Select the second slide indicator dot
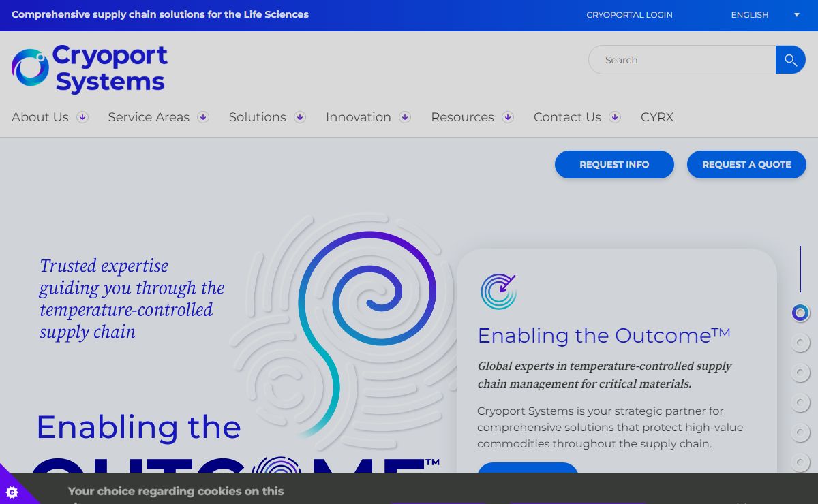Image resolution: width=818 pixels, height=504 pixels. (800, 343)
